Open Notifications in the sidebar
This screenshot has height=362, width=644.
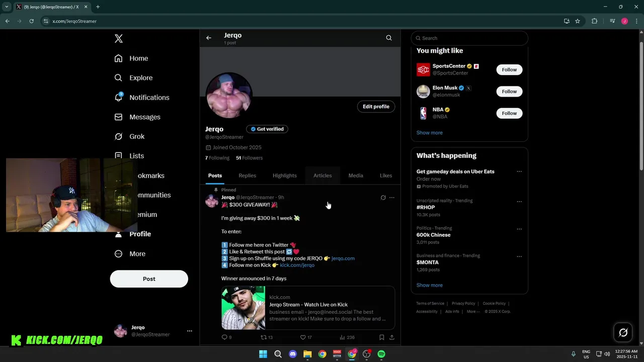[x=142, y=98]
